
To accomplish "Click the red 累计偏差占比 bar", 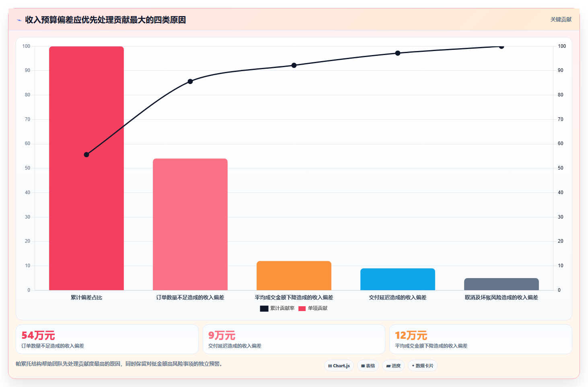I will click(86, 168).
